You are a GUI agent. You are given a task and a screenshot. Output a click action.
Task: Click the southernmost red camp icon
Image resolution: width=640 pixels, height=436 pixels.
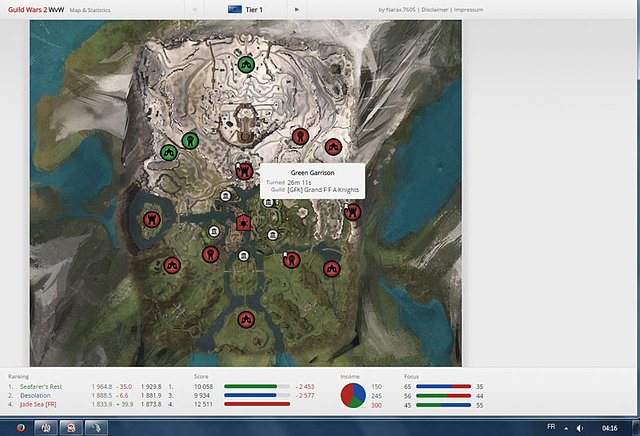(x=245, y=320)
